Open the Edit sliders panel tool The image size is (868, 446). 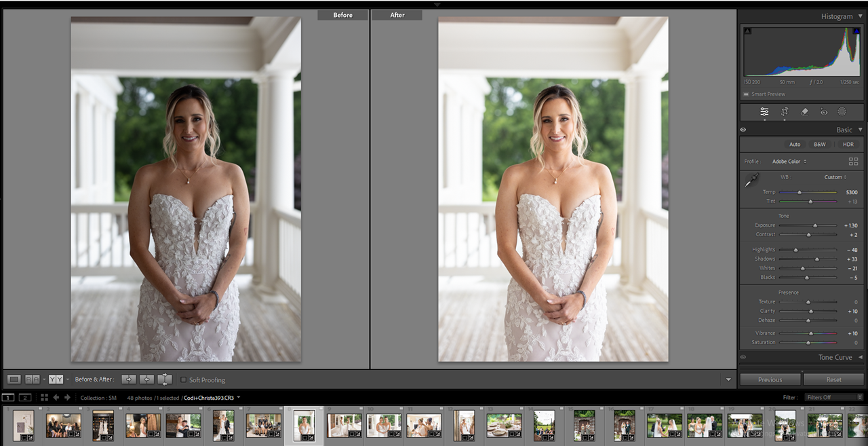764,112
